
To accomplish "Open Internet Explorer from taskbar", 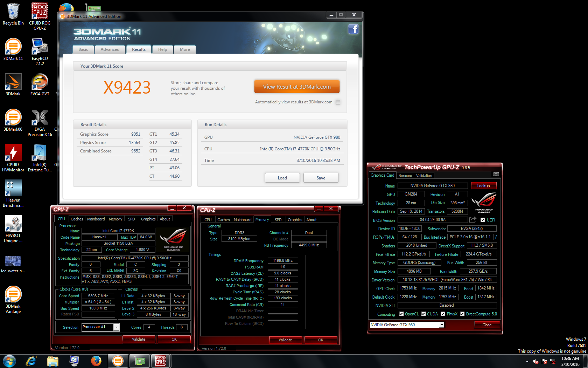I will click(31, 361).
